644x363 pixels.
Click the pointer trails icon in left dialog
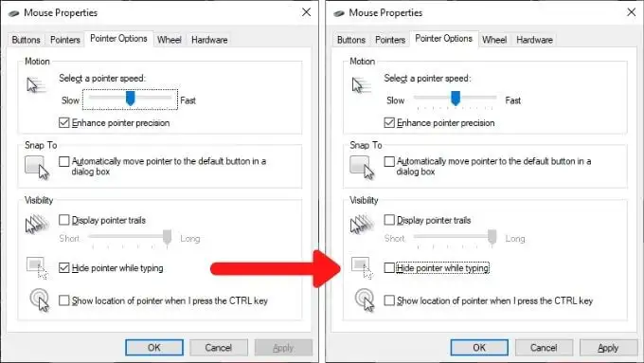[37, 224]
